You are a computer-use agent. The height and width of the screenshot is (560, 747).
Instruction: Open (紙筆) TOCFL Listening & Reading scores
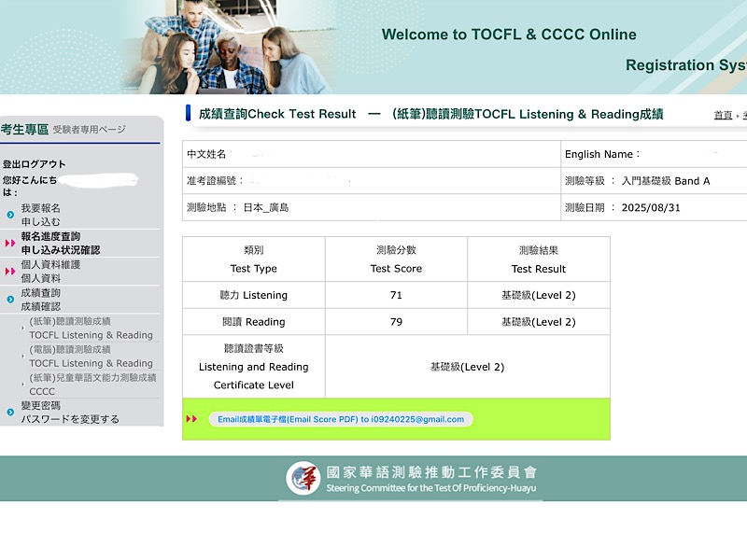(x=90, y=329)
